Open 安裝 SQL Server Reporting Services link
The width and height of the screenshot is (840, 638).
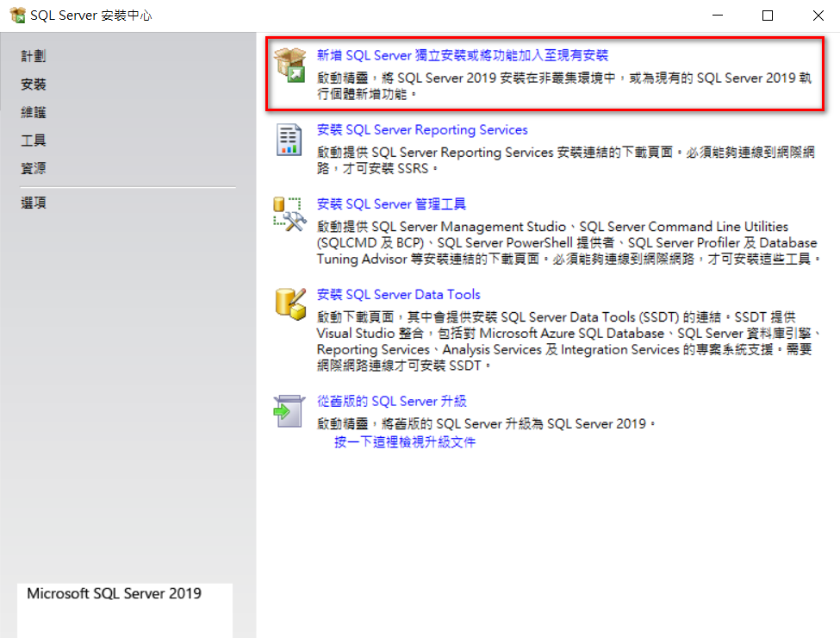[422, 129]
